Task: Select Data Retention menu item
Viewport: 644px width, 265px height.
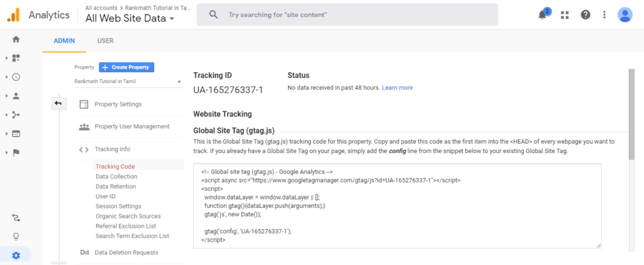Action: click(116, 186)
